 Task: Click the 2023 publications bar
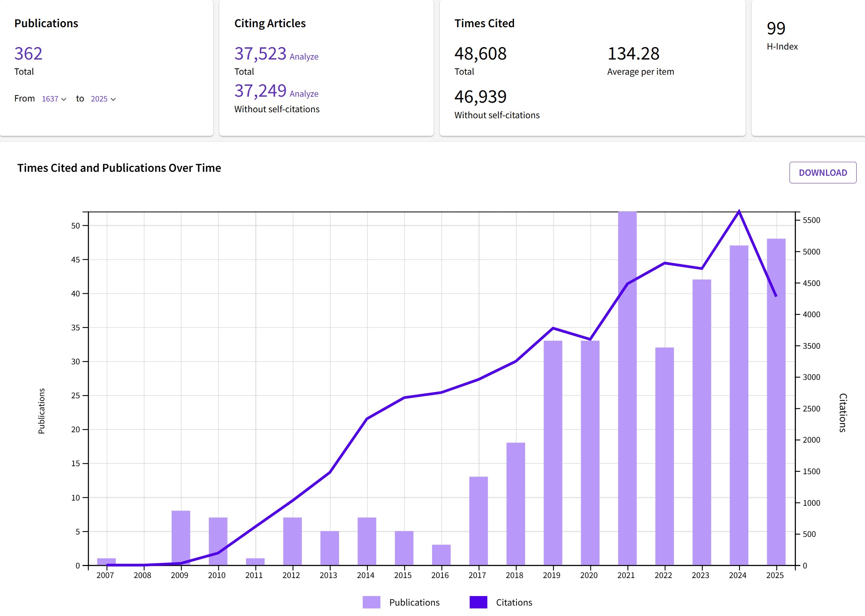pos(702,423)
